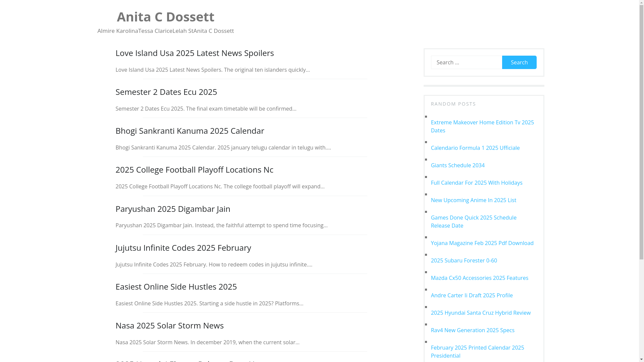Open New Upcoming Anime In 2025 List

pyautogui.click(x=474, y=200)
